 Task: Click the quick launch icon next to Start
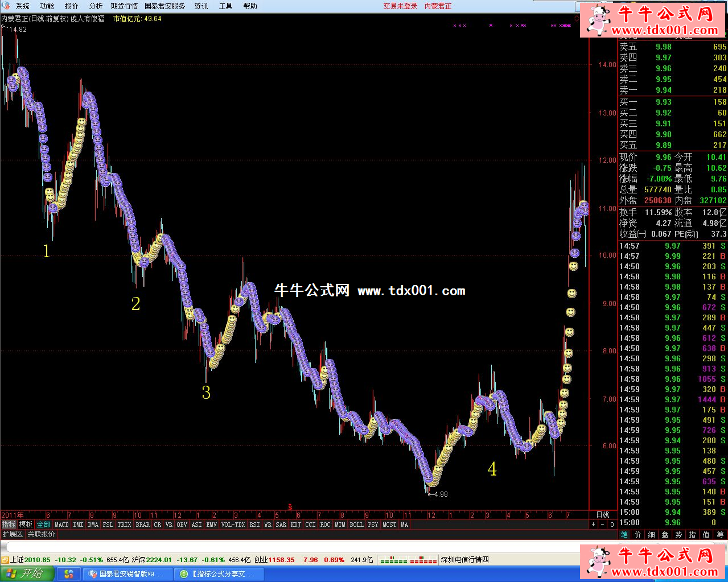click(x=69, y=574)
